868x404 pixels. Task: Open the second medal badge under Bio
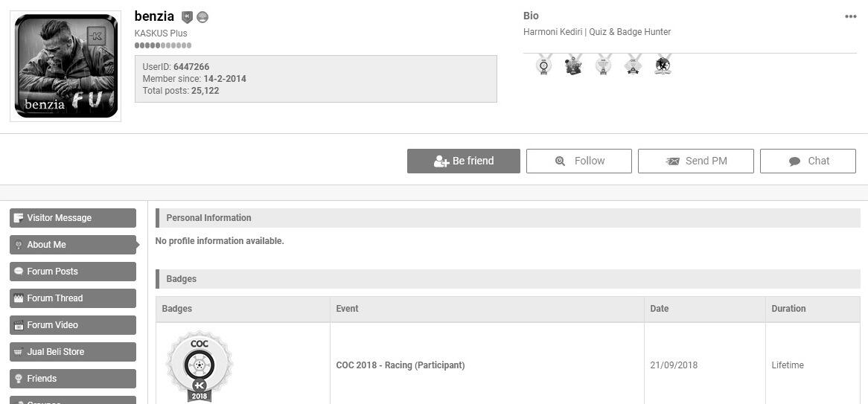coord(573,65)
